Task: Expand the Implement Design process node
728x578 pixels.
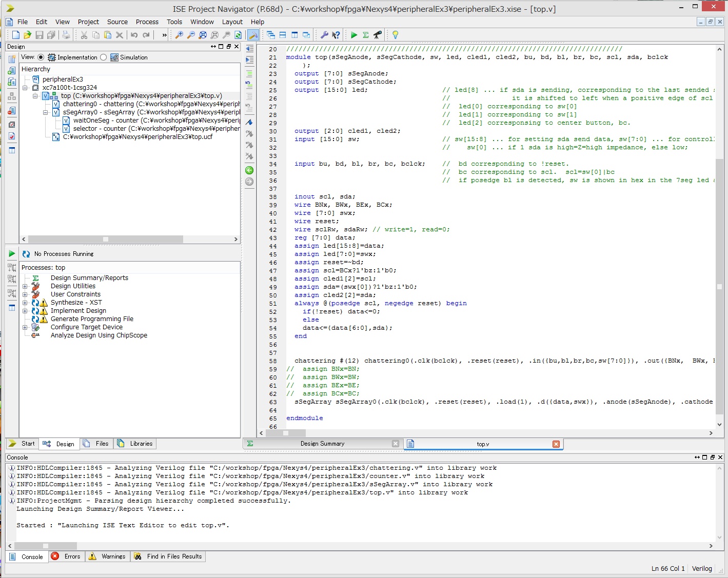Action: coord(25,311)
